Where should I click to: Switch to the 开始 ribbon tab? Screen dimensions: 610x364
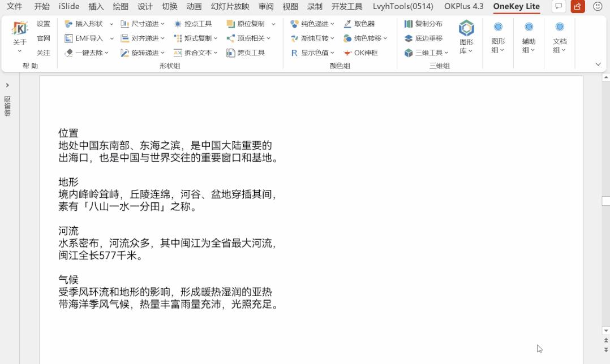coord(41,7)
